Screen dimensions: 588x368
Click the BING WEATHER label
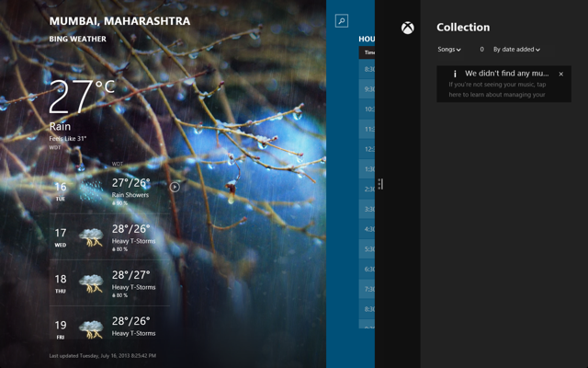(77, 39)
